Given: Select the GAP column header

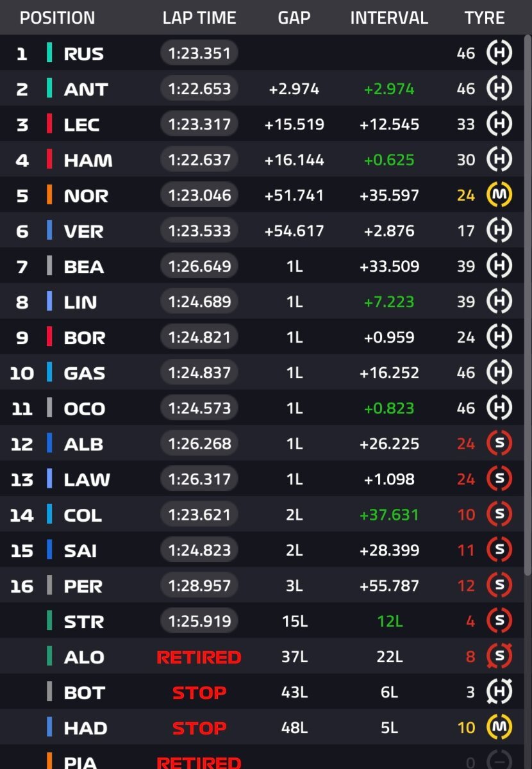Looking at the screenshot, I should click(x=294, y=18).
